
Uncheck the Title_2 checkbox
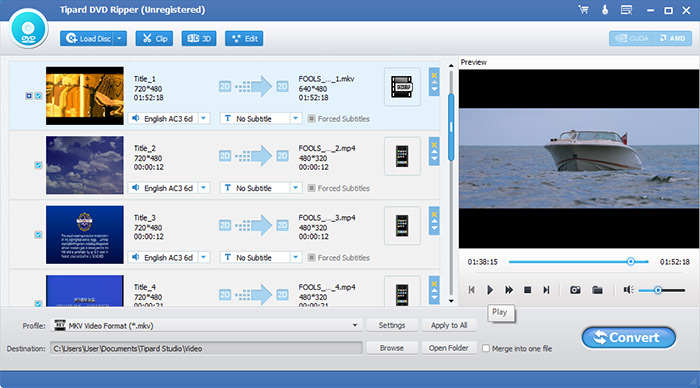coord(38,165)
